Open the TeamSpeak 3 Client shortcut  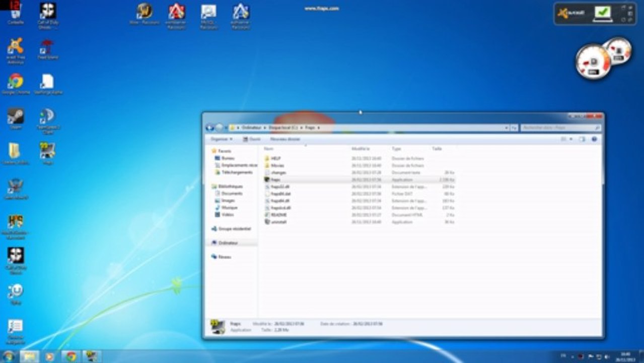[x=48, y=121]
